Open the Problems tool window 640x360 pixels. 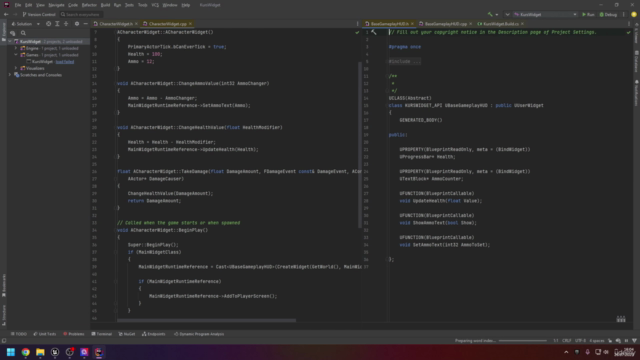74,334
